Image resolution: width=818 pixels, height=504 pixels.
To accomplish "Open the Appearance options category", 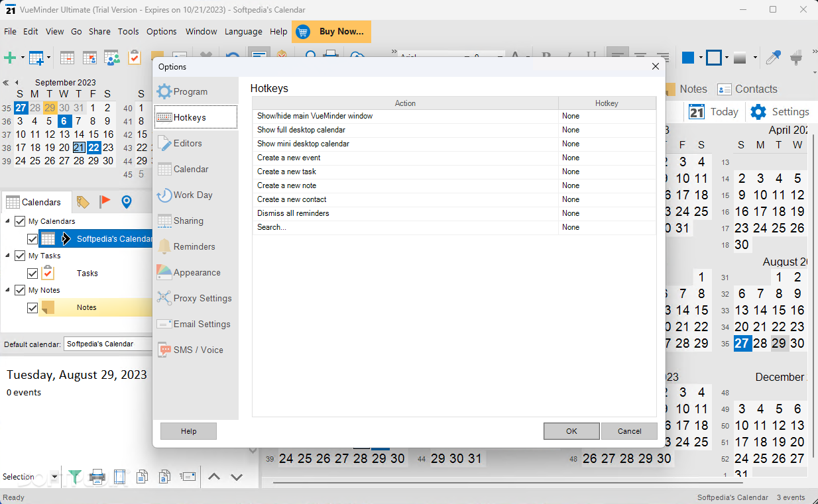I will click(196, 272).
